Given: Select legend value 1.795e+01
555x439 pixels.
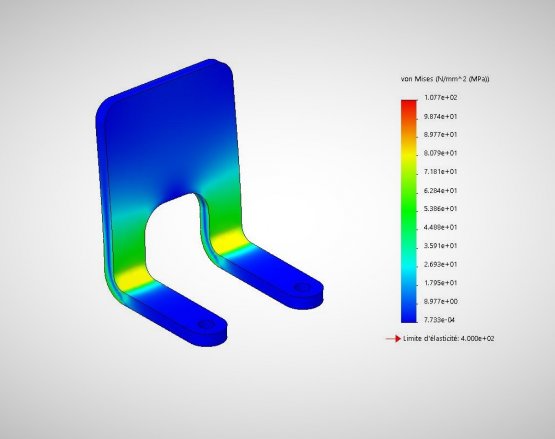Looking at the screenshot, I should coord(441,283).
